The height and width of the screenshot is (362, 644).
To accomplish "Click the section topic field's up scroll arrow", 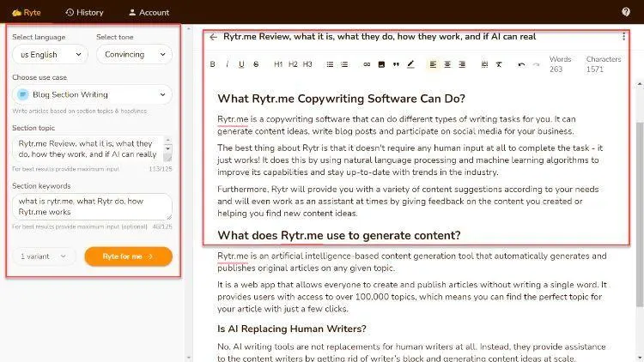I will (x=167, y=140).
